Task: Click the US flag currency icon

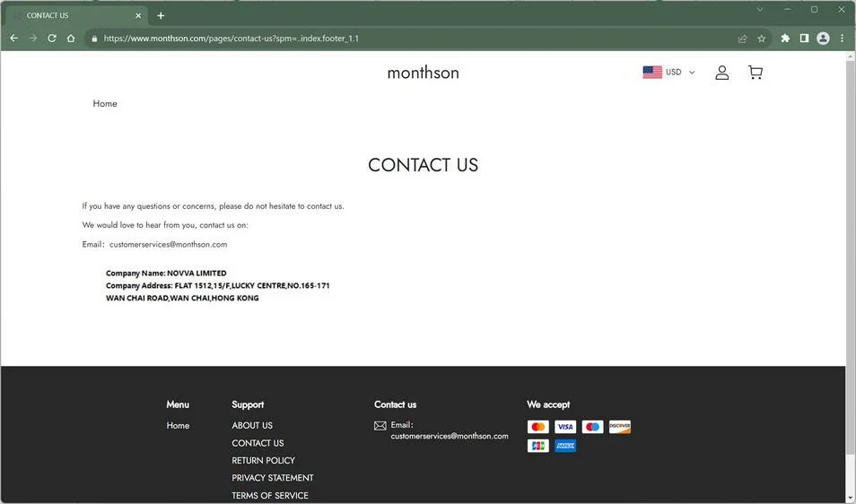Action: tap(652, 72)
